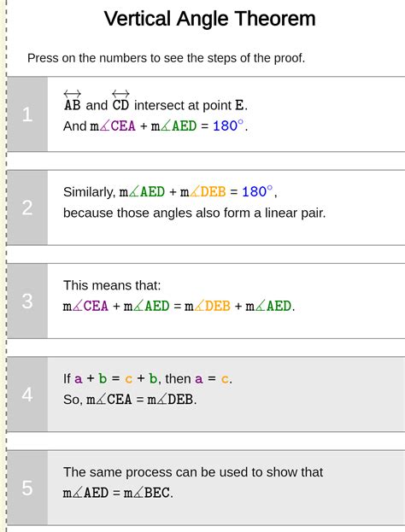The height and width of the screenshot is (532, 405).
Task: Select step number 2 of the proof
Action: pyautogui.click(x=27, y=208)
